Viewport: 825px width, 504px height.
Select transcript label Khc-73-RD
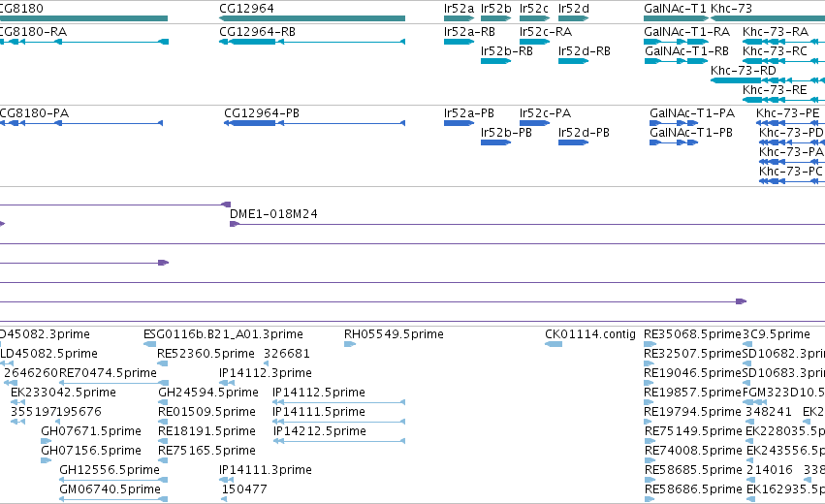(744, 71)
